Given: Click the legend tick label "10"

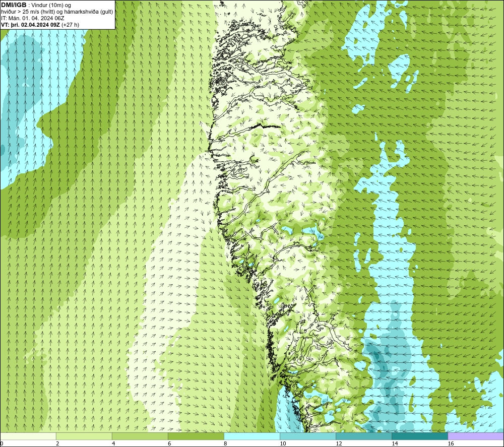Looking at the screenshot, I should [x=283, y=444].
